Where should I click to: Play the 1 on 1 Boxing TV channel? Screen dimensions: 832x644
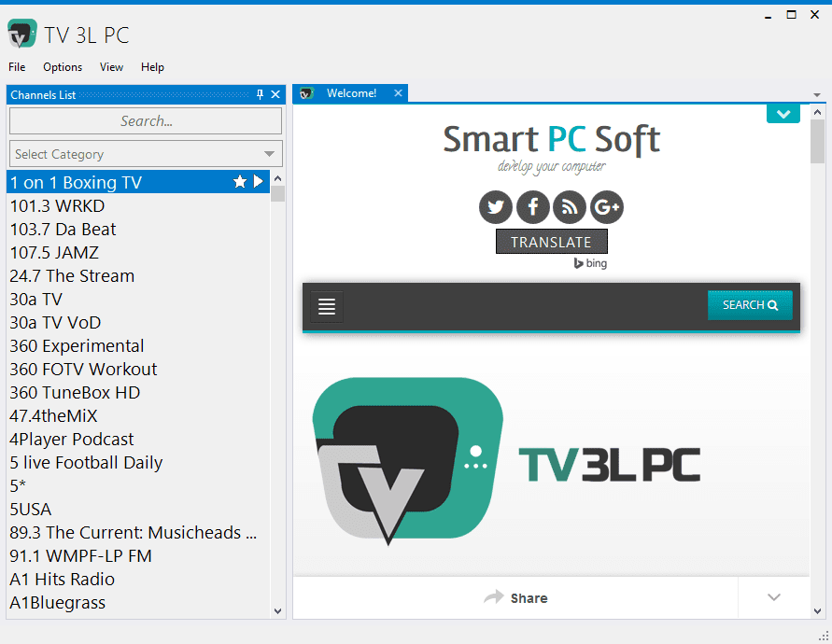258,181
